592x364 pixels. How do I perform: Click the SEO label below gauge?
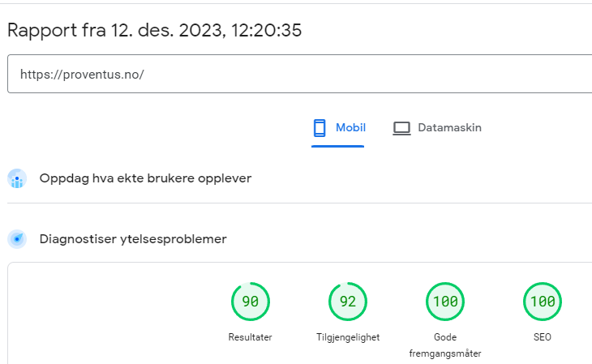coord(543,337)
